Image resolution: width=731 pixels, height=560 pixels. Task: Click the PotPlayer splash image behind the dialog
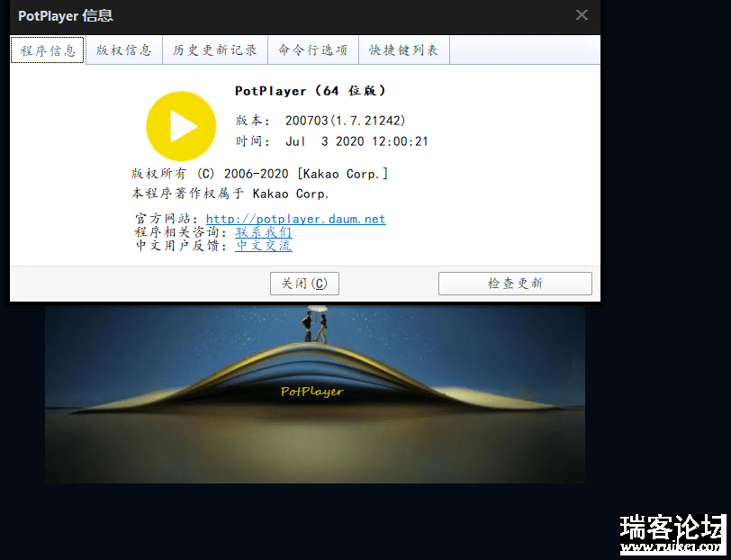tap(315, 394)
